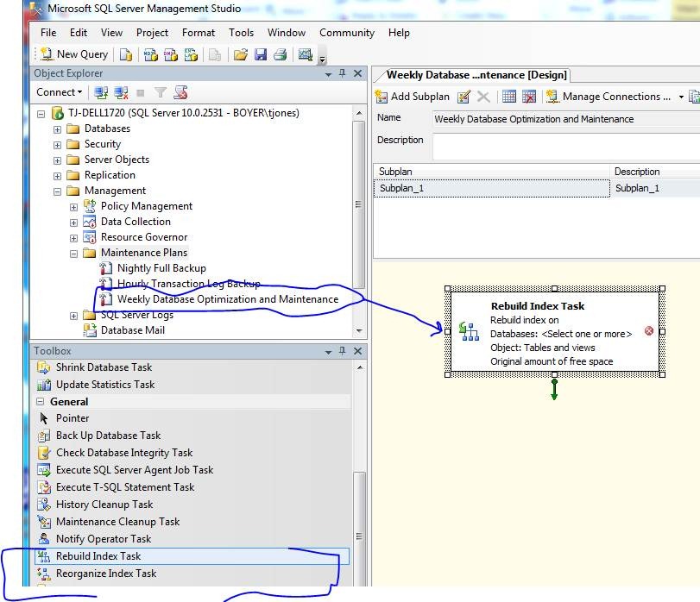Click Manage Connections in the designer toolbar
700x602 pixels.
(x=609, y=97)
